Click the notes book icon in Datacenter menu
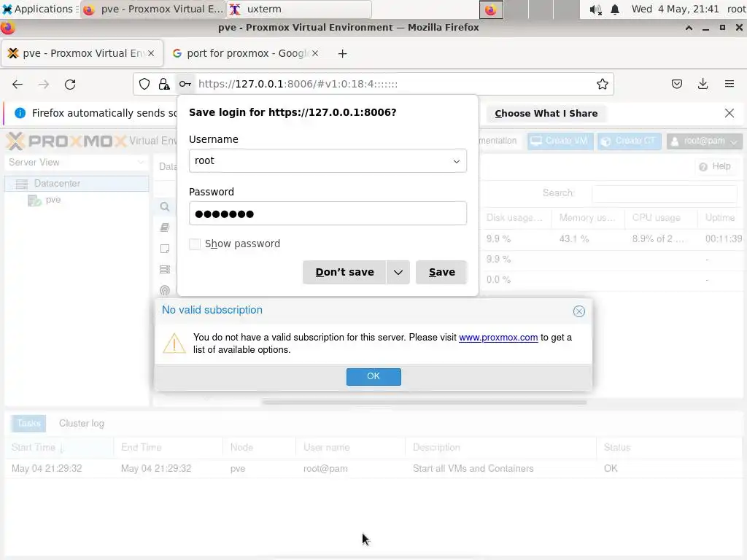The height and width of the screenshot is (560, 747). tap(164, 227)
